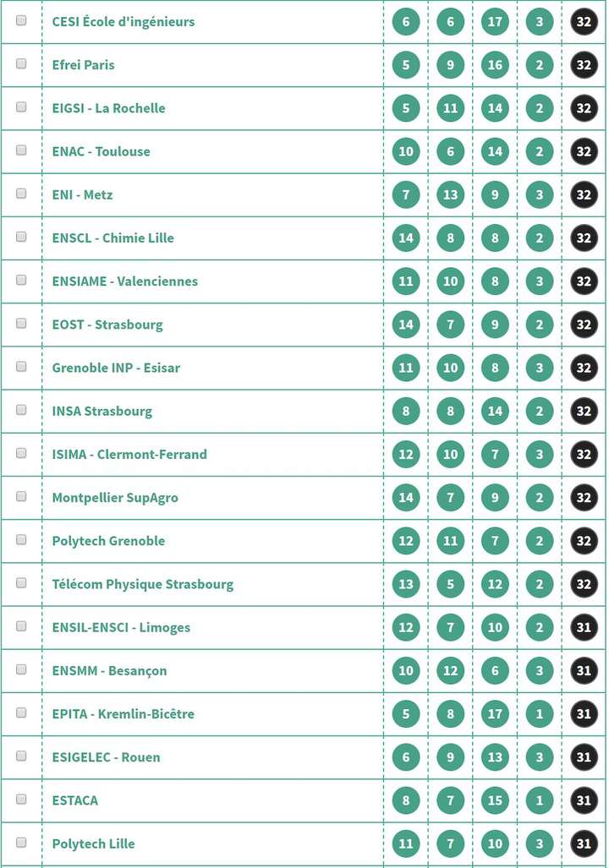609x868 pixels.
Task: Click the green 17 badge in EPITA row
Action: pos(495,714)
